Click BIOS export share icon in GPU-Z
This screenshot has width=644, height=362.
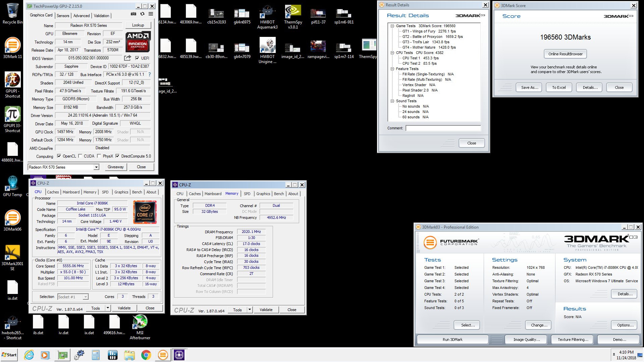(127, 58)
